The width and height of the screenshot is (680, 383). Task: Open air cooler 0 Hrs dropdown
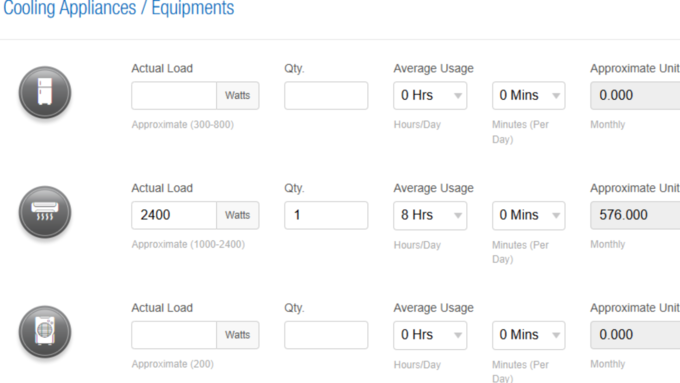430,335
